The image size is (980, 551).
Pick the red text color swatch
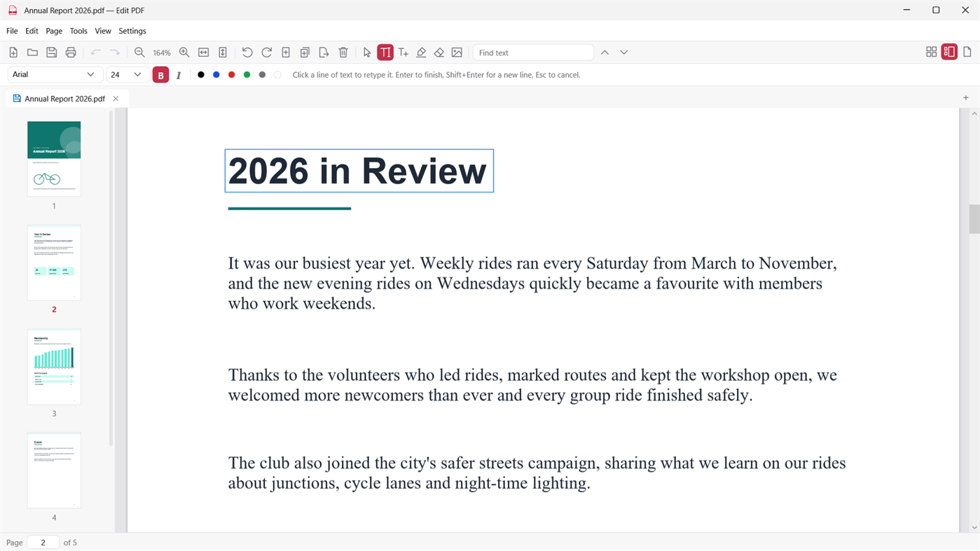[232, 75]
